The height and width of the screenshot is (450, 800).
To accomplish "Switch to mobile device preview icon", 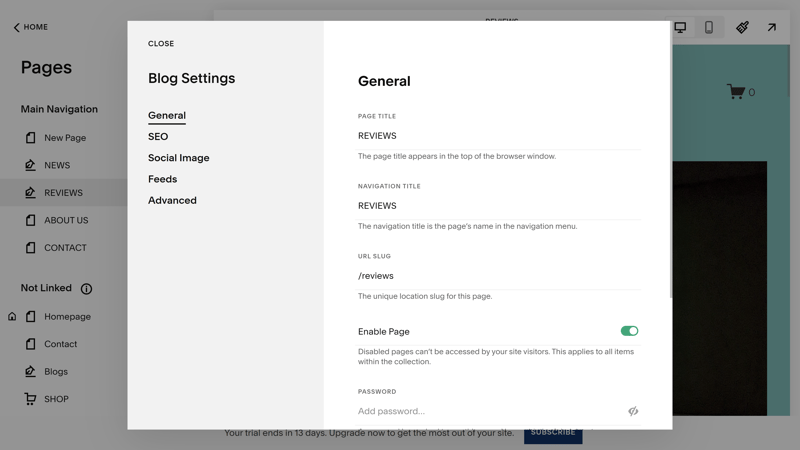I will coord(709,28).
